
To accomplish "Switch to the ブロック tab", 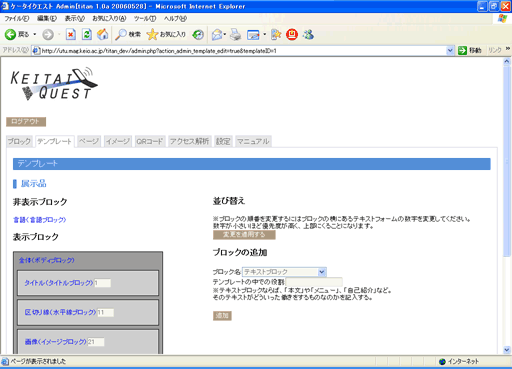I will [19, 141].
